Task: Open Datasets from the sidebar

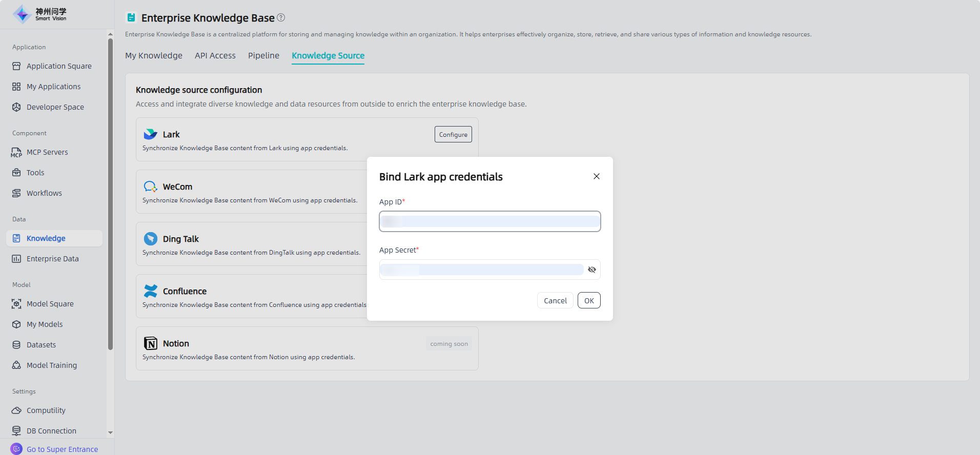Action: click(x=41, y=345)
